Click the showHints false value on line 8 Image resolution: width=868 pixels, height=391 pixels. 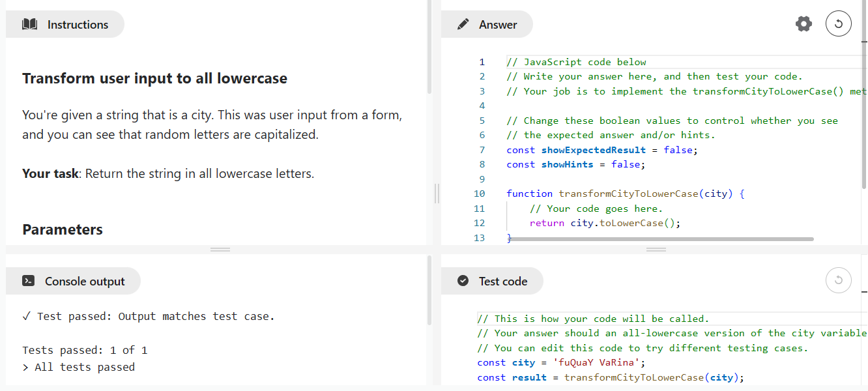[x=626, y=165]
